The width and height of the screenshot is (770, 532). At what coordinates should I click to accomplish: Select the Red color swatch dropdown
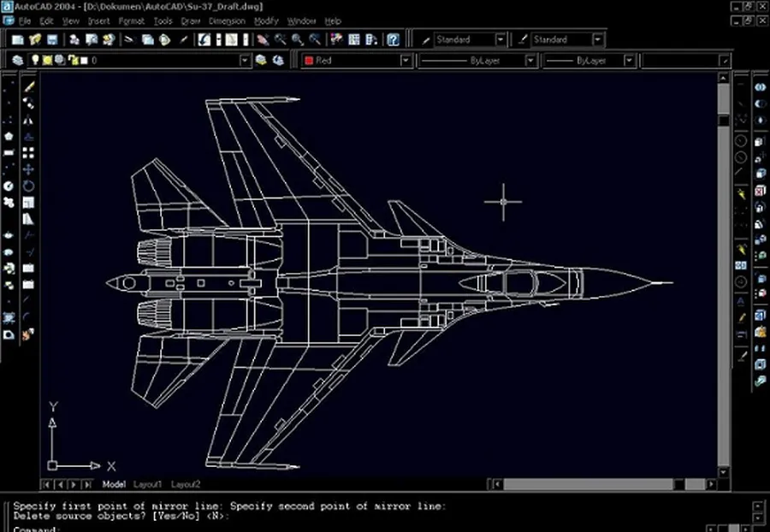[405, 61]
